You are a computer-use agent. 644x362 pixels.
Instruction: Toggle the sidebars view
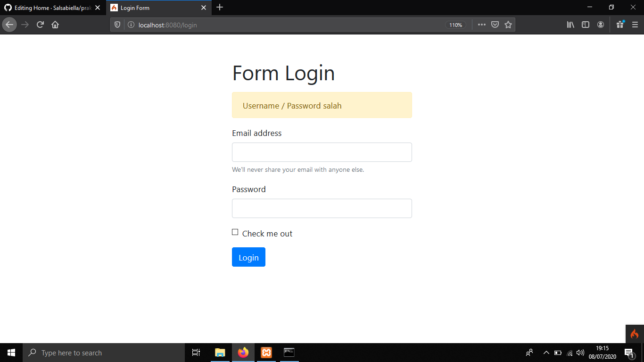[x=586, y=25]
